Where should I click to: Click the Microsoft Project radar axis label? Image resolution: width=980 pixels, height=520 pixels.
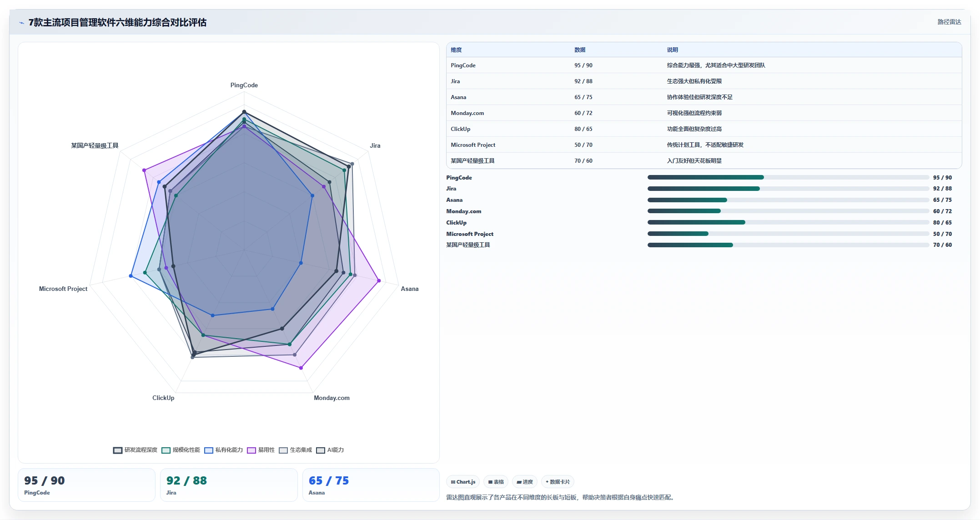(x=63, y=289)
